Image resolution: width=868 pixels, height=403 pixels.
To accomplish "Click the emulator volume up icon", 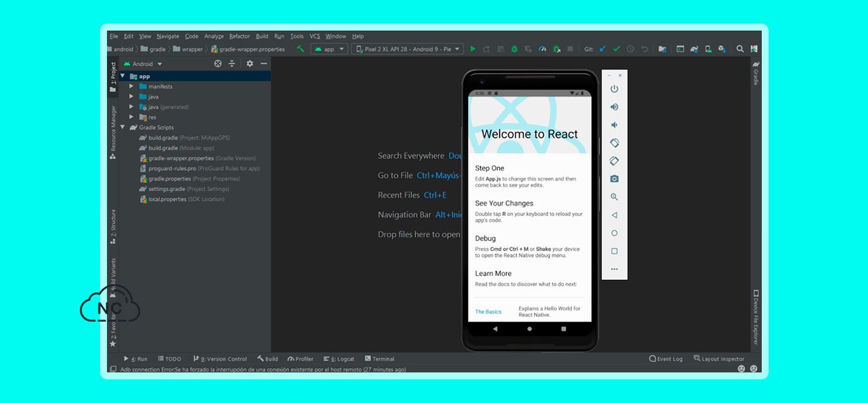I will click(614, 107).
